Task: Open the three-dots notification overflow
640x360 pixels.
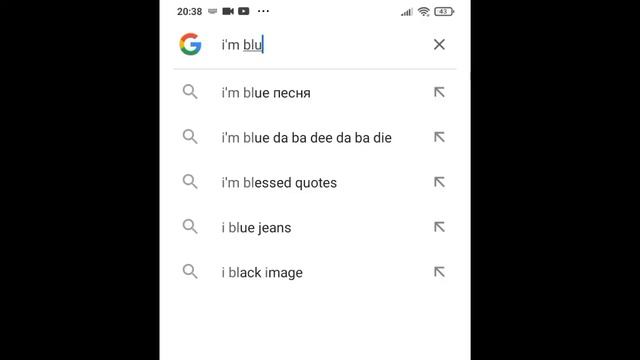Action: pos(263,11)
